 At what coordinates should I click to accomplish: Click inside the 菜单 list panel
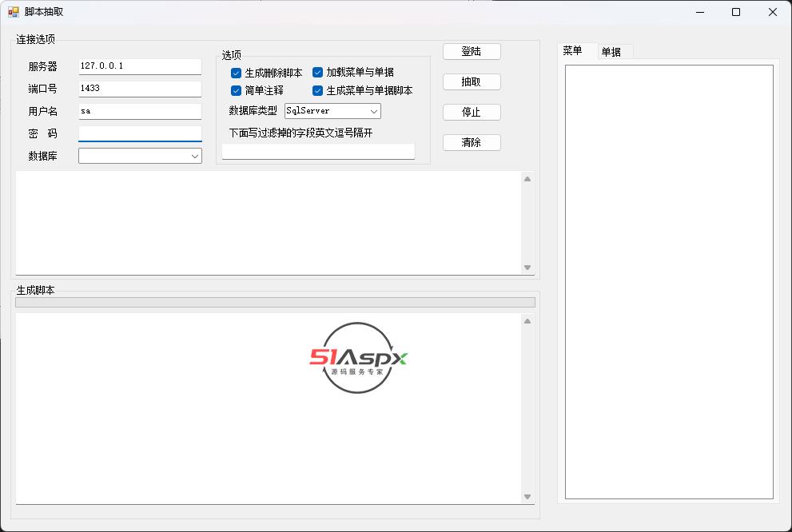click(669, 282)
